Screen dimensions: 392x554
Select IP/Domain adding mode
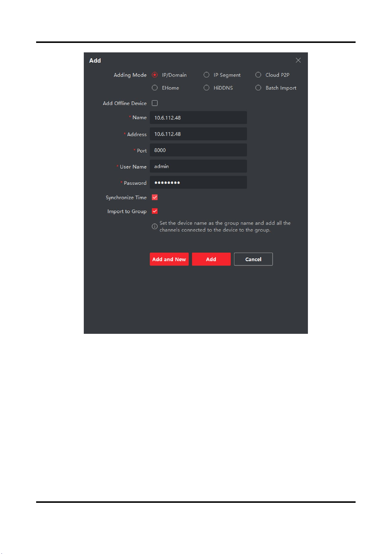click(x=155, y=75)
